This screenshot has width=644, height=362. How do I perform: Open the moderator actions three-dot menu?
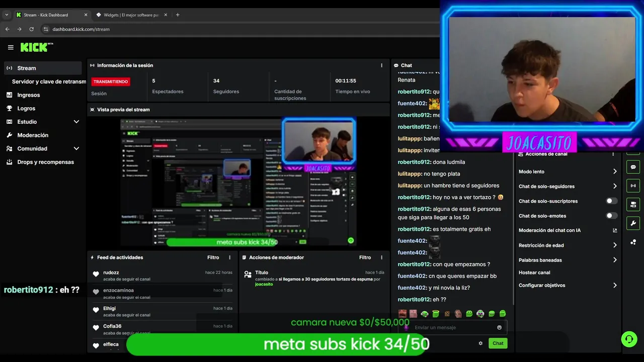381,257
